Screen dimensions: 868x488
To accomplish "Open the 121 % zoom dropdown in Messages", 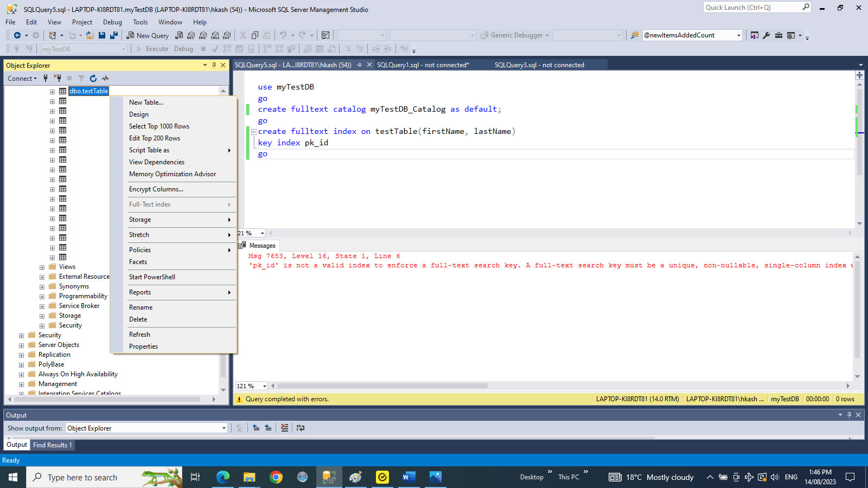I will pyautogui.click(x=264, y=386).
